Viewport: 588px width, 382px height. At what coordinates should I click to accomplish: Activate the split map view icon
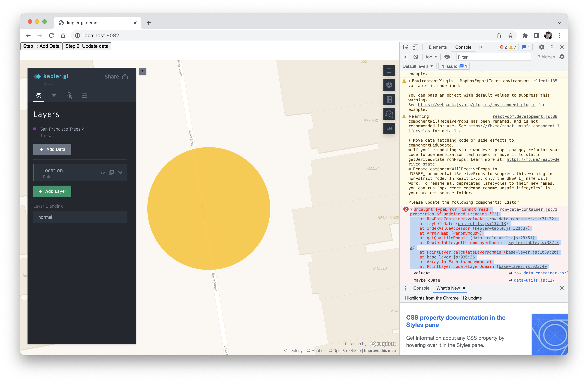pyautogui.click(x=389, y=71)
